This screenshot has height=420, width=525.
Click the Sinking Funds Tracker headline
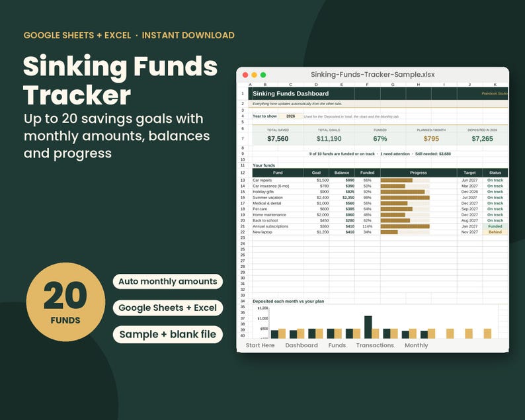[120, 81]
